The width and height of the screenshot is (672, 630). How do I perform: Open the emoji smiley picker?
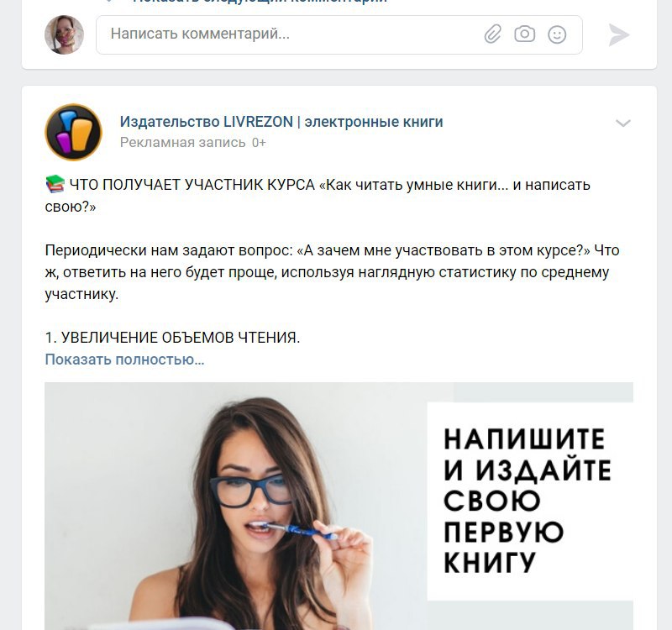tap(557, 34)
